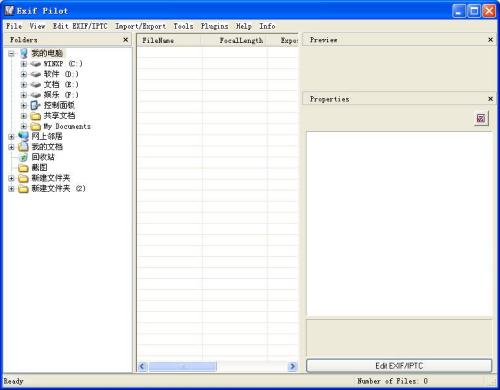Expand the 控制面板 node
This screenshot has width=500, height=390.
[x=24, y=105]
